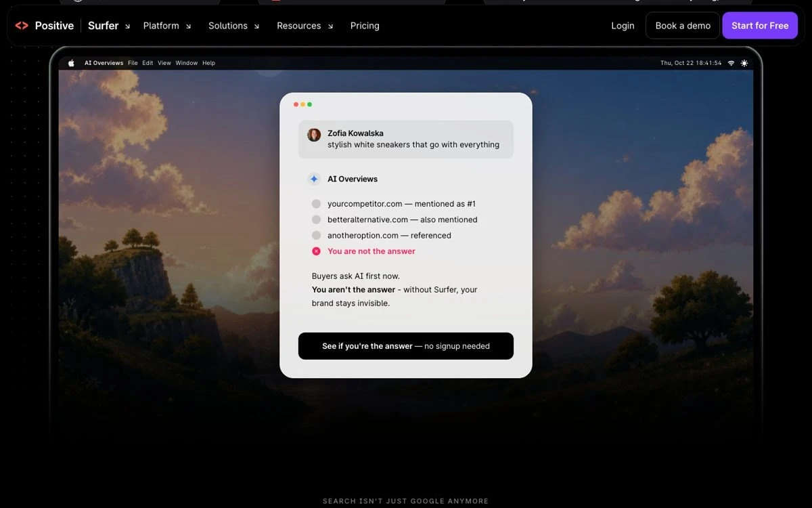Expand the Resources menu
Viewport: 812px width, 508px height.
click(305, 26)
